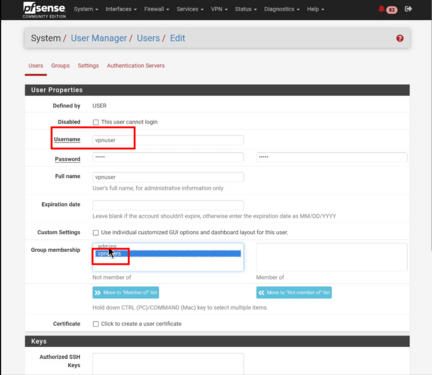
Task: Focus the Username input field
Action: coord(168,140)
